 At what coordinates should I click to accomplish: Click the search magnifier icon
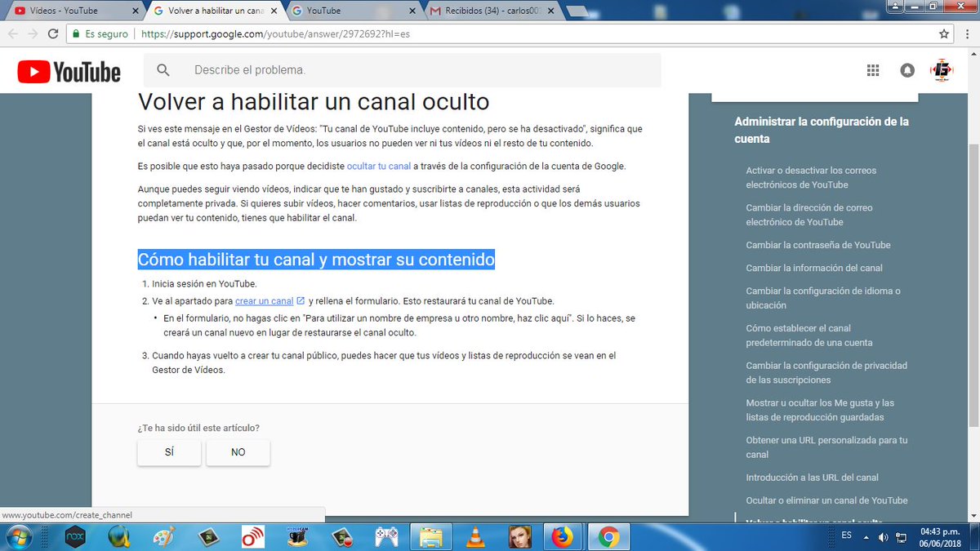click(x=164, y=70)
